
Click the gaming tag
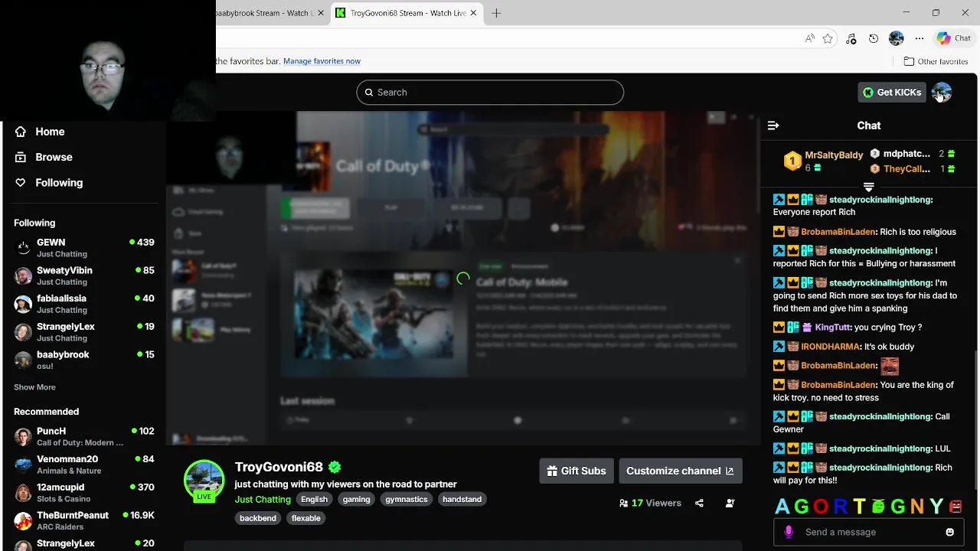click(356, 499)
